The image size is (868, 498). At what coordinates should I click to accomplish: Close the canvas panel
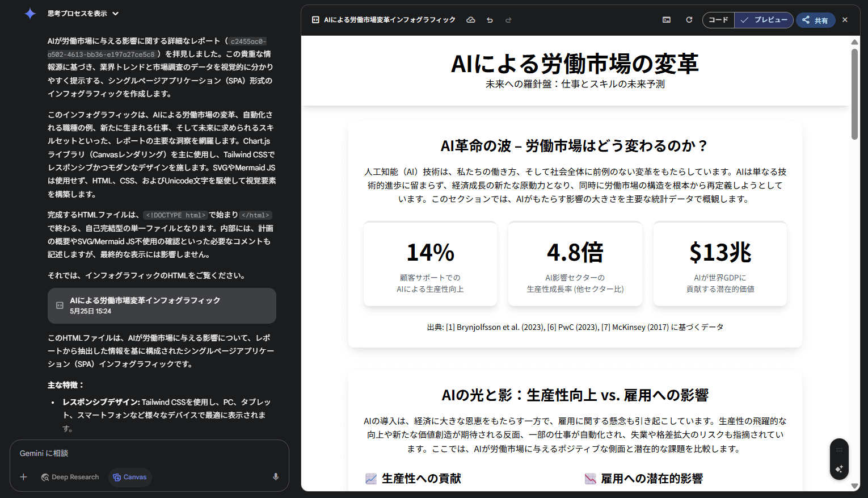point(845,20)
